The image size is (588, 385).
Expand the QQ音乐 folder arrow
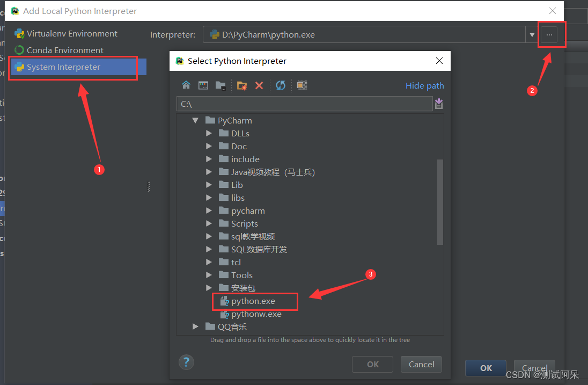point(195,326)
